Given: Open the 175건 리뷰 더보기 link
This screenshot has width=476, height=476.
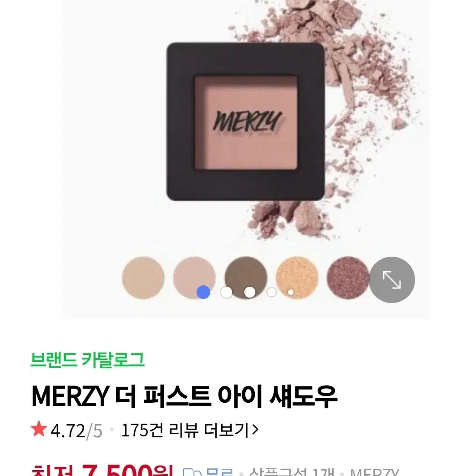Looking at the screenshot, I should 189,430.
